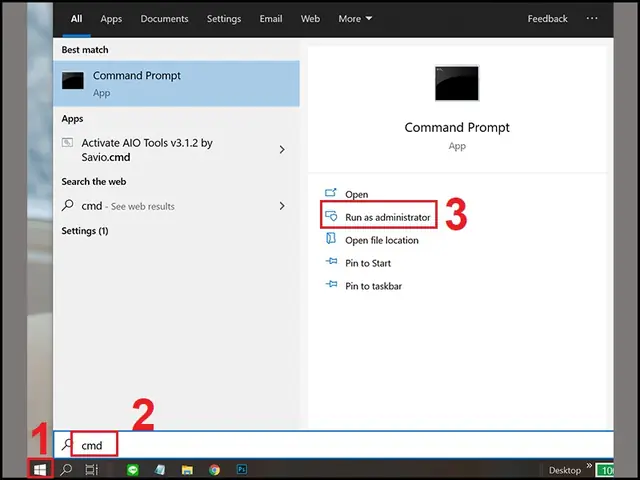The image size is (640, 480).
Task: Click the Command Prompt icon in Best match
Action: pos(73,80)
